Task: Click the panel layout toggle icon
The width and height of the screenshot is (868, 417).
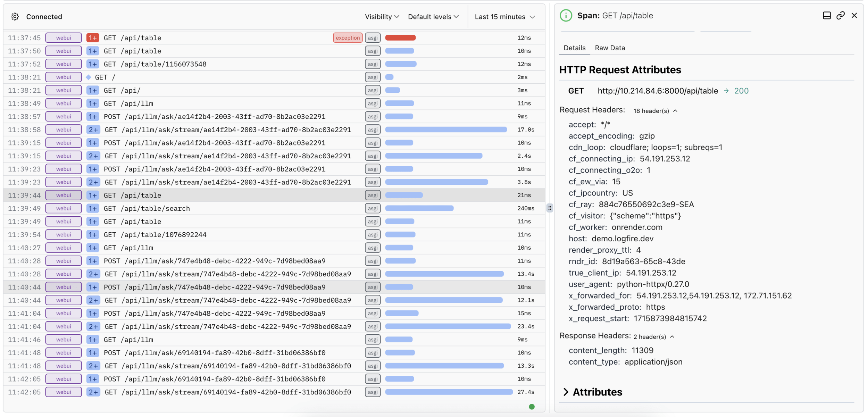Action: tap(827, 16)
